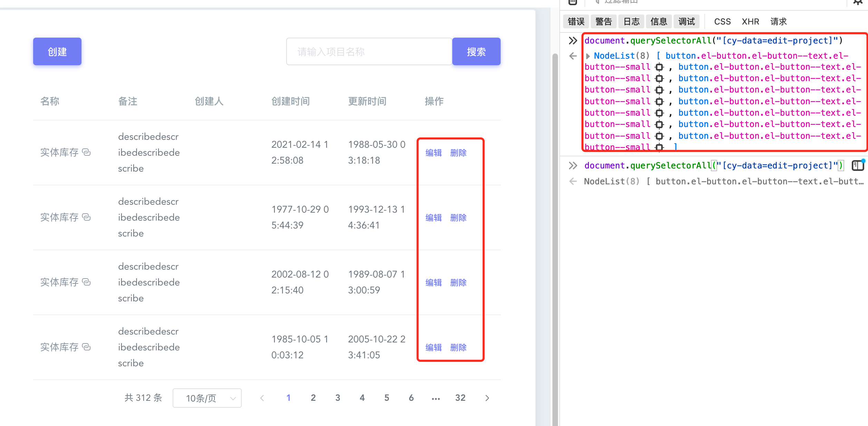Enable the XHR filter in console
The height and width of the screenshot is (426, 868).
pos(750,22)
